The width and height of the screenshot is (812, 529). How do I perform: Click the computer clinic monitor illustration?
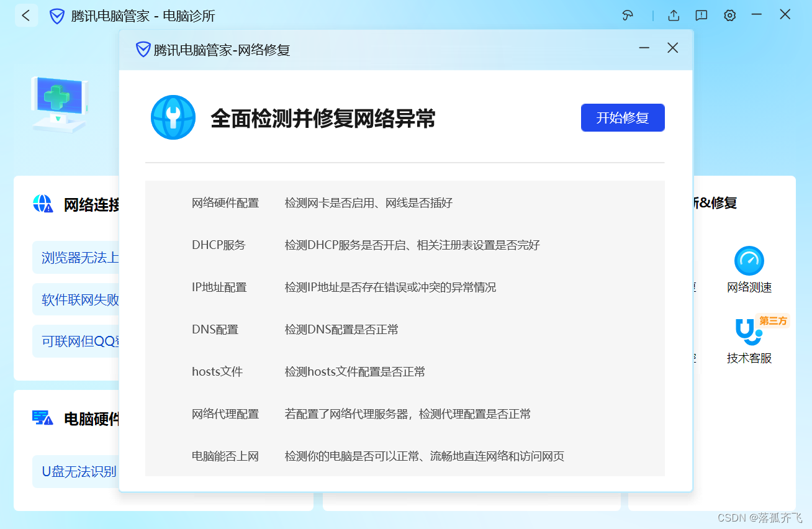coord(59,104)
